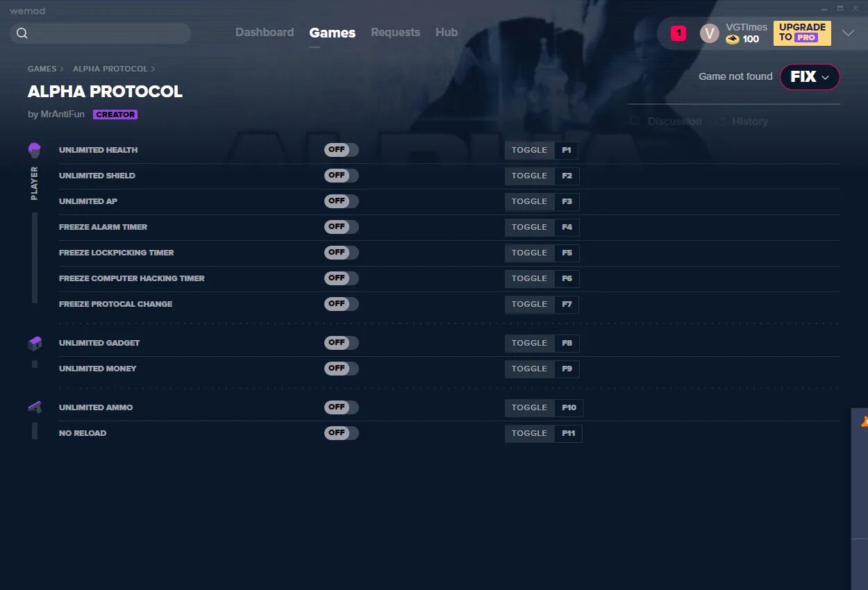Toggle Unlimited Shield switch
Screen dimensions: 868x590
click(342, 176)
